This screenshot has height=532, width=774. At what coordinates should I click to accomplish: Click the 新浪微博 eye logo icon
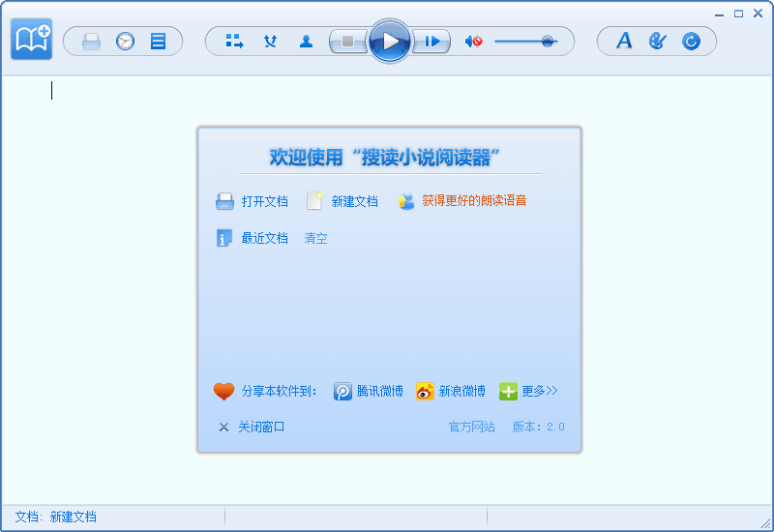[x=425, y=392]
